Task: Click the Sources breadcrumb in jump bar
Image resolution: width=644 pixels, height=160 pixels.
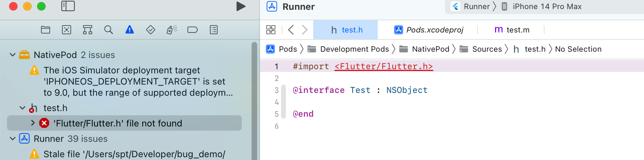Action: (487, 49)
